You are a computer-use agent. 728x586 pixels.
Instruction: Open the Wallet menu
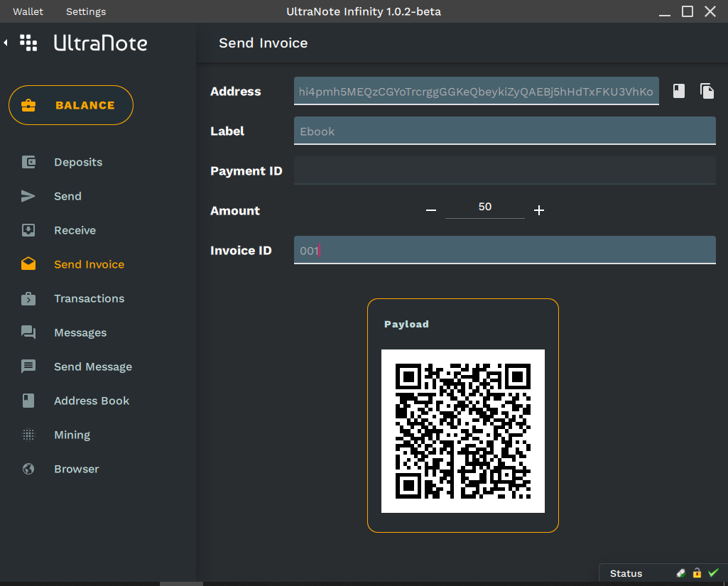[28, 11]
